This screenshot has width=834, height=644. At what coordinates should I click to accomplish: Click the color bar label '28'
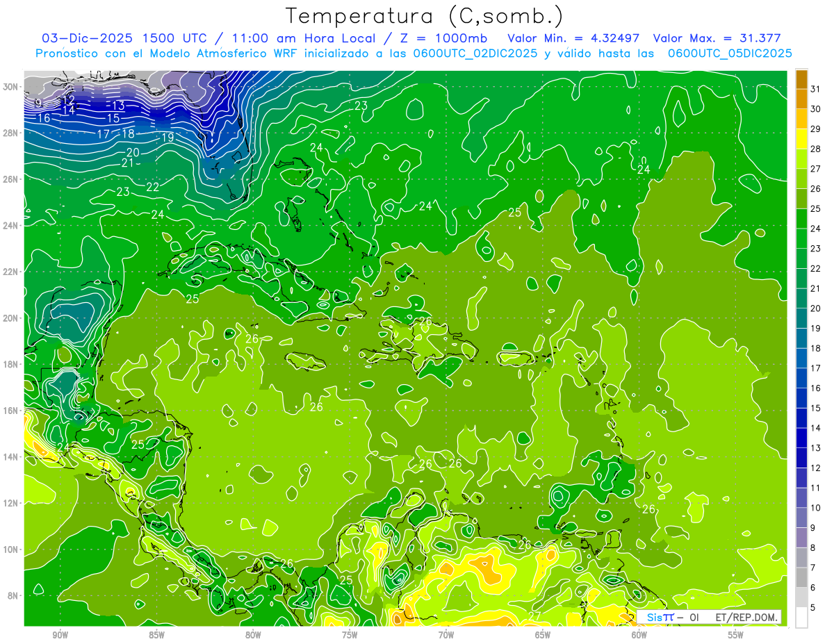tap(815, 149)
